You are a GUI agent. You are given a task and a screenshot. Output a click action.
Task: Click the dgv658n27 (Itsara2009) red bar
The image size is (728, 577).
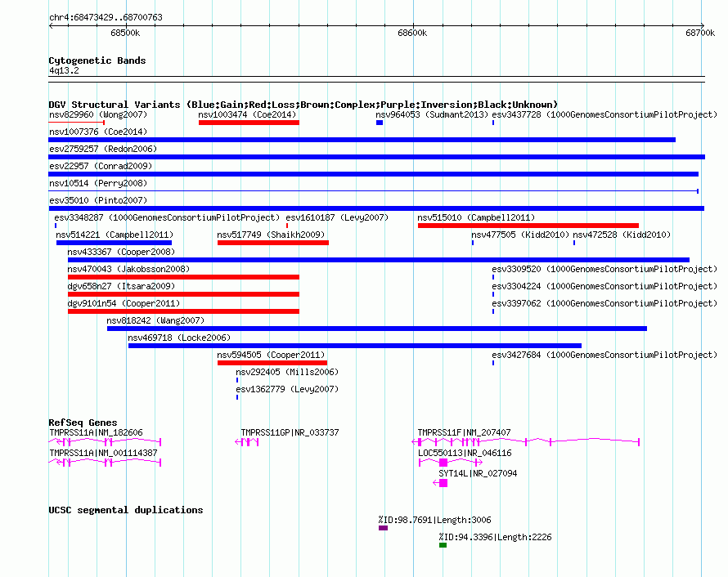(x=183, y=294)
